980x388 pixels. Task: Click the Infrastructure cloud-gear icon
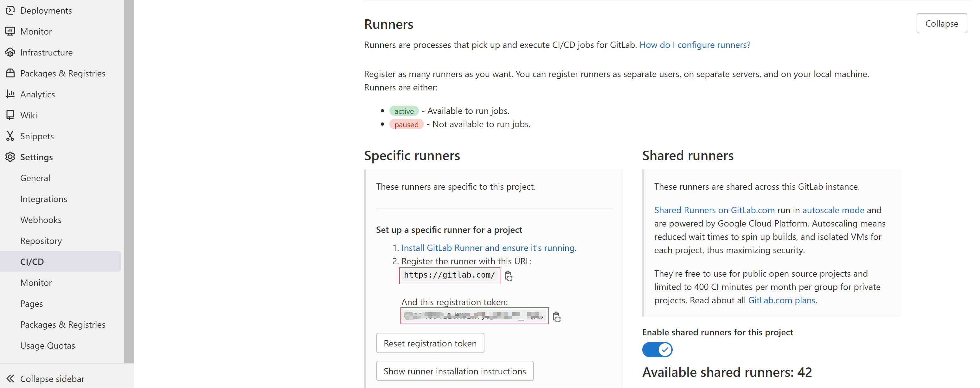click(10, 52)
